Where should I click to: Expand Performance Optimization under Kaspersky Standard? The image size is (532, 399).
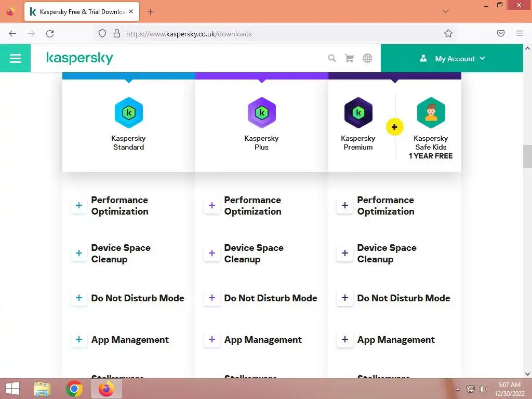(79, 205)
